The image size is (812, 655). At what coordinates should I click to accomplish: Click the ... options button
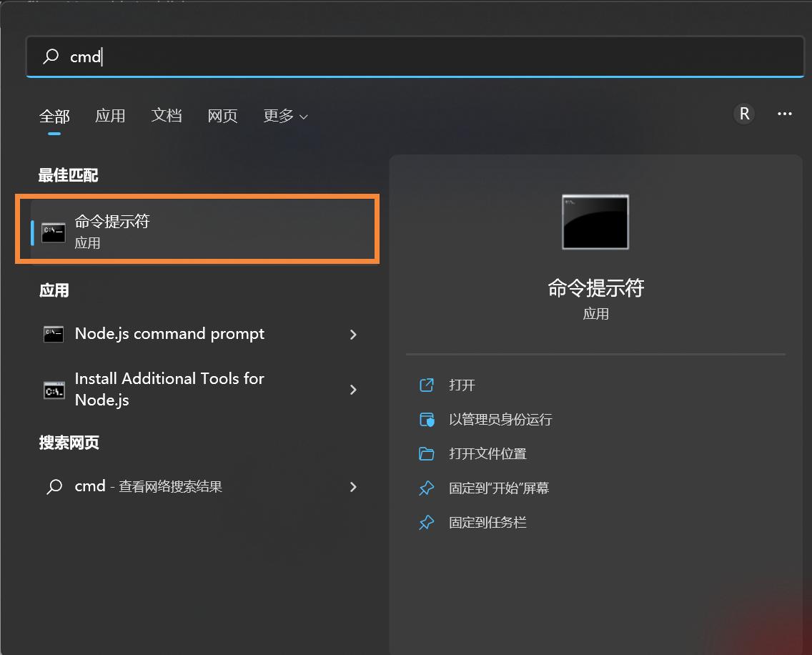785,114
